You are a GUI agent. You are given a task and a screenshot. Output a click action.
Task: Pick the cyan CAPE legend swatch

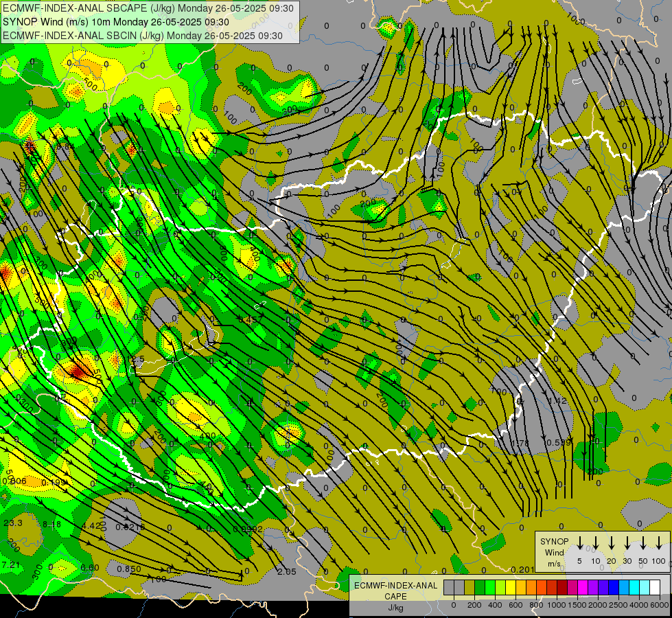point(635,588)
